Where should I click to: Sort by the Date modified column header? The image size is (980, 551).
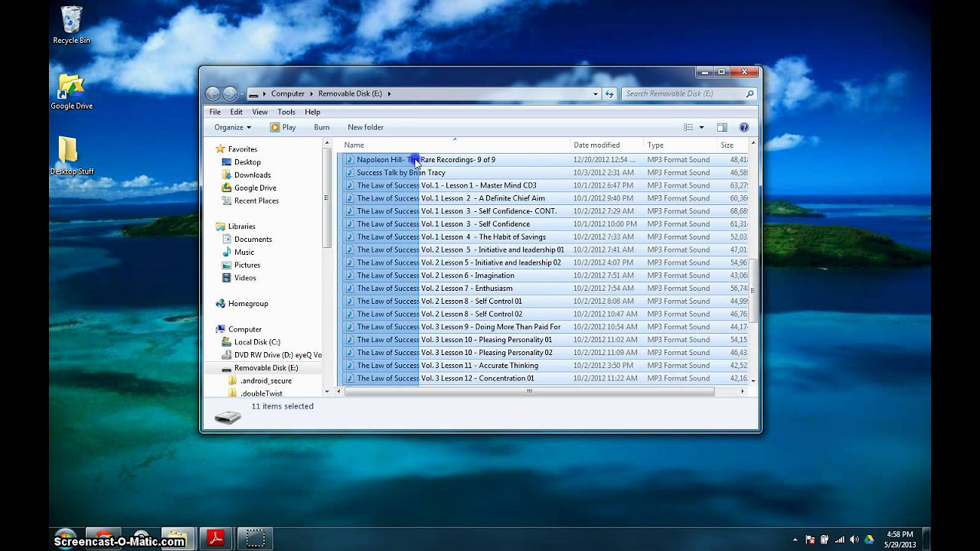[607, 145]
